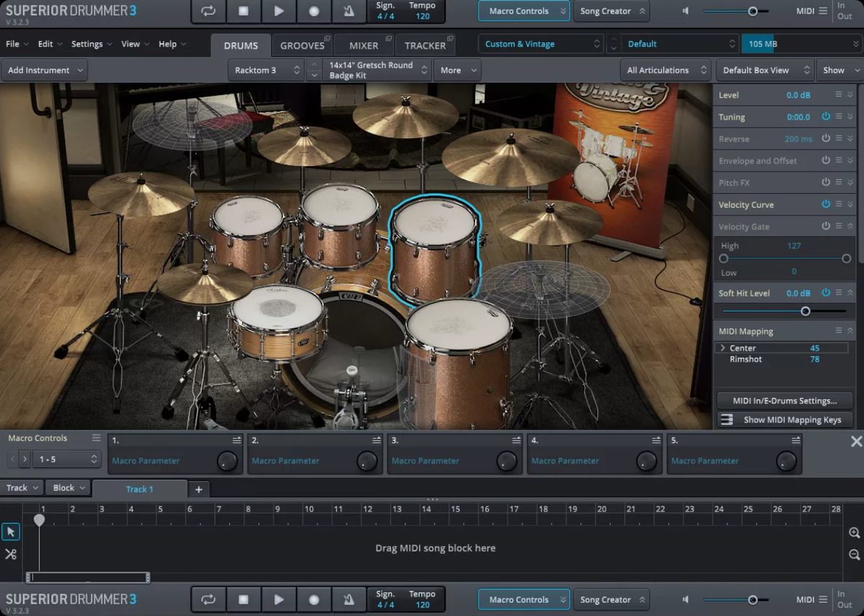Select the Track 1 tab
This screenshot has width=864, height=616.
(140, 489)
